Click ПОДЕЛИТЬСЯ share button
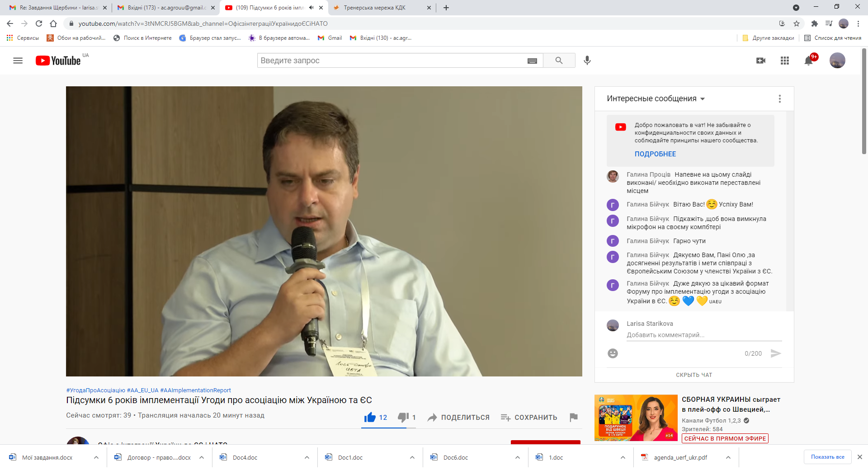 (x=458, y=418)
